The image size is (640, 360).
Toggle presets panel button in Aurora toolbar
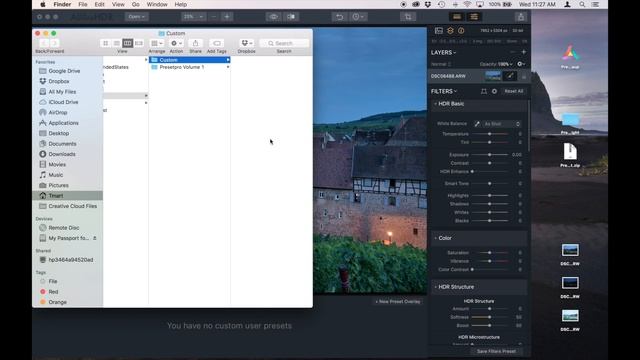457,17
